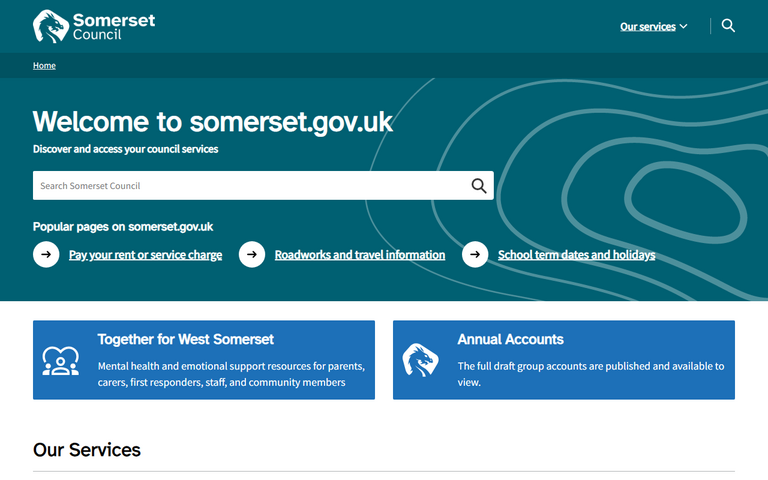Click the Somerset Council wordmark text
This screenshot has height=480, width=768.
(113, 26)
